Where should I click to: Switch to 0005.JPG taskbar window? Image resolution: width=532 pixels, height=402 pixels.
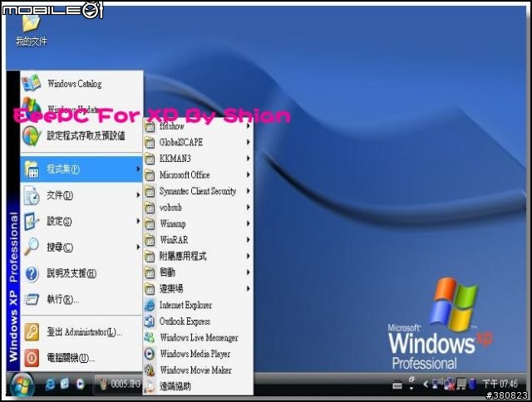118,384
